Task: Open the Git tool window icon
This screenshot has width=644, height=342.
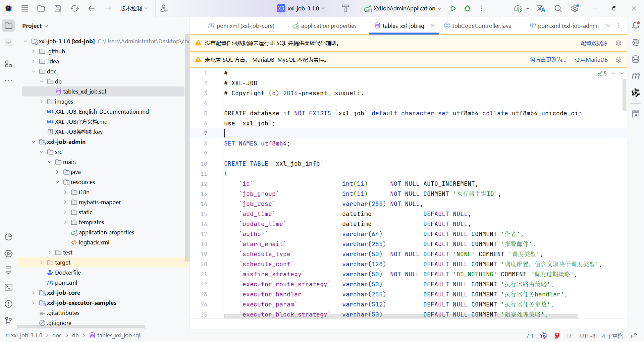Action: point(9,321)
